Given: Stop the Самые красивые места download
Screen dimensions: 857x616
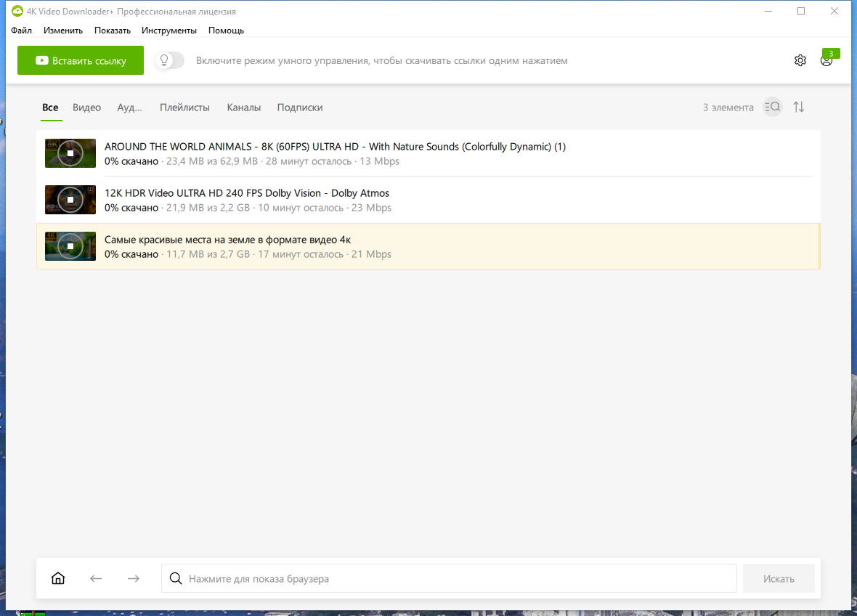Looking at the screenshot, I should point(70,246).
